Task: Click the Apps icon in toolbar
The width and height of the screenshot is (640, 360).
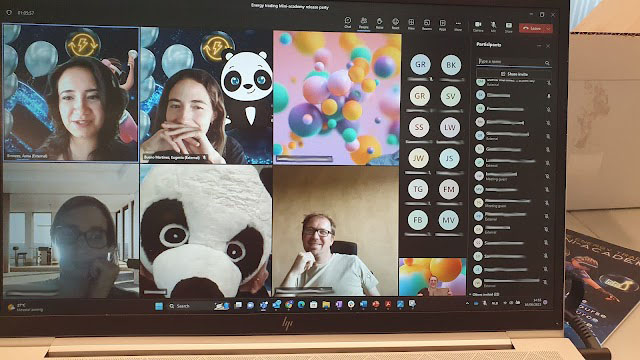Action: point(442,24)
